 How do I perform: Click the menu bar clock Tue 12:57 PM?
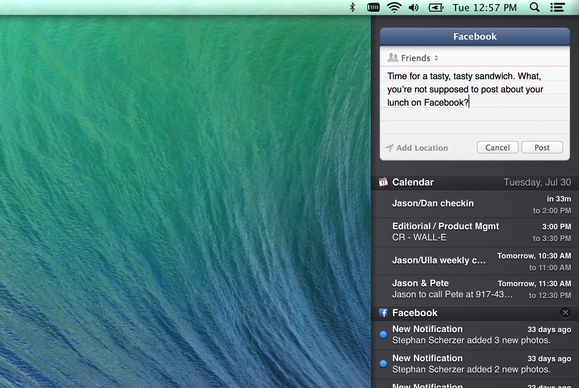(x=484, y=7)
